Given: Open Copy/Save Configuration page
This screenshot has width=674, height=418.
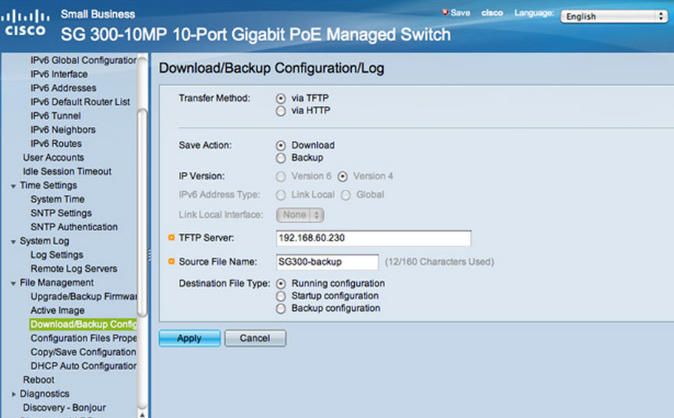Looking at the screenshot, I should pos(83,352).
